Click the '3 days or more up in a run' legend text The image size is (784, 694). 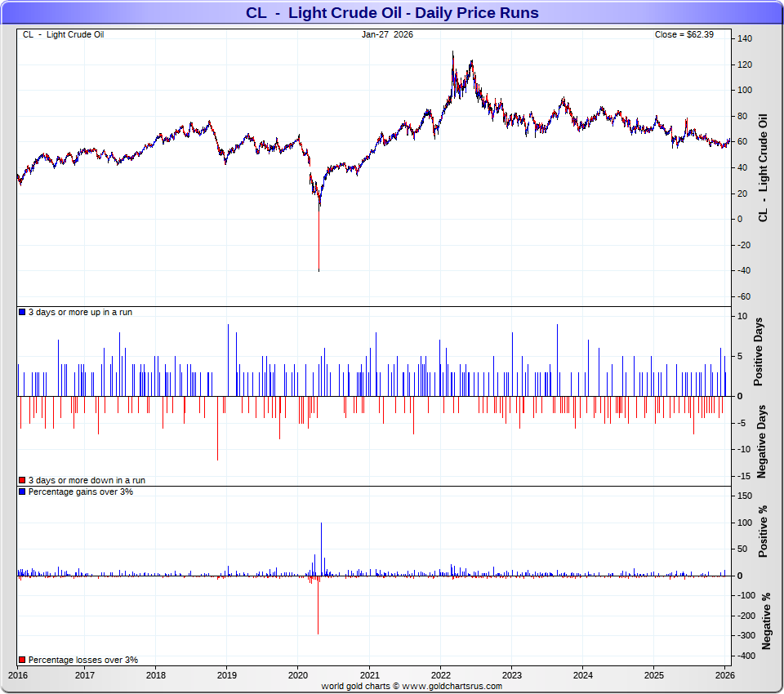point(80,312)
